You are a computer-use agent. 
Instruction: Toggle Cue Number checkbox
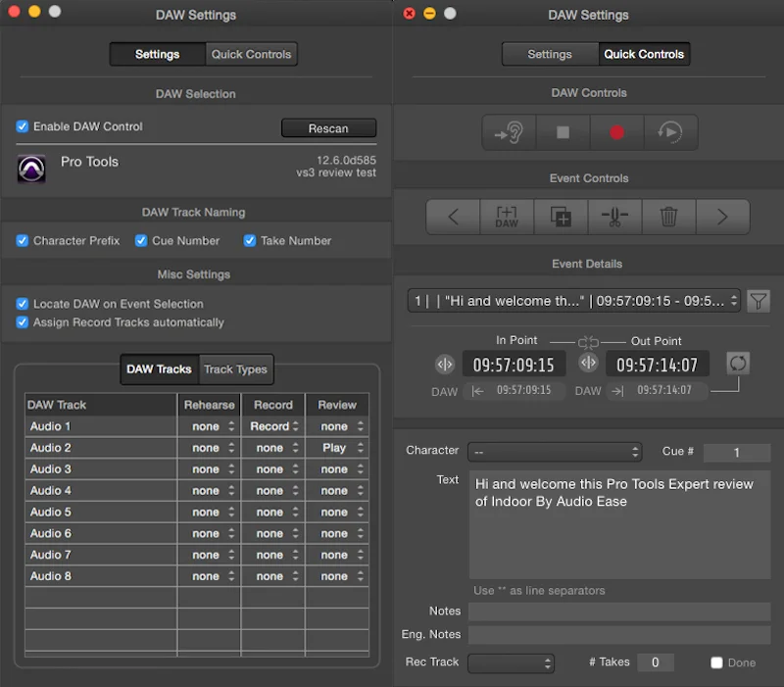(x=141, y=240)
